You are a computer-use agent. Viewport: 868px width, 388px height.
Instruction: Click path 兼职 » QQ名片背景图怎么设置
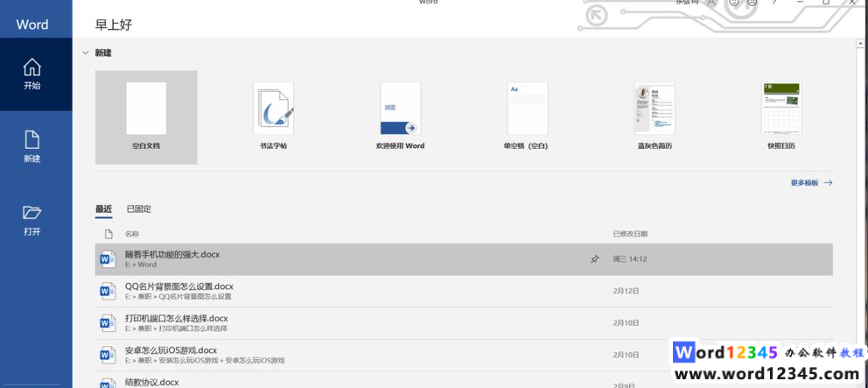(x=178, y=297)
